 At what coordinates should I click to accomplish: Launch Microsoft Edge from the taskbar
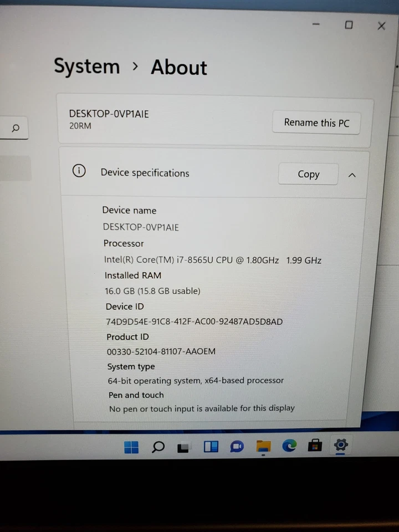click(289, 446)
